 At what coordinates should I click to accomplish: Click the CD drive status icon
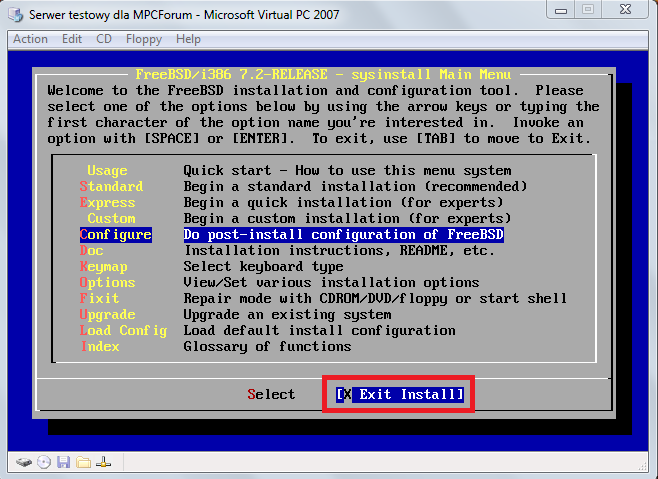click(x=44, y=462)
